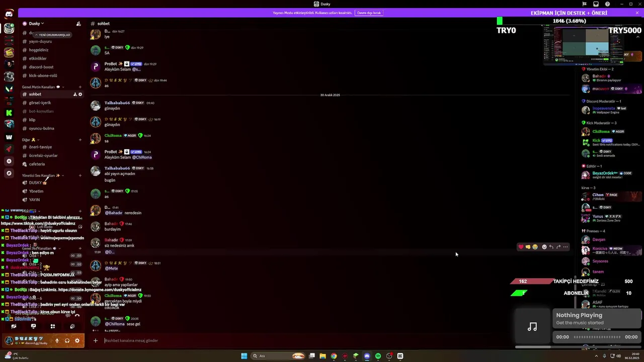
Task: Open Discord direct messages home icon
Action: (9, 15)
